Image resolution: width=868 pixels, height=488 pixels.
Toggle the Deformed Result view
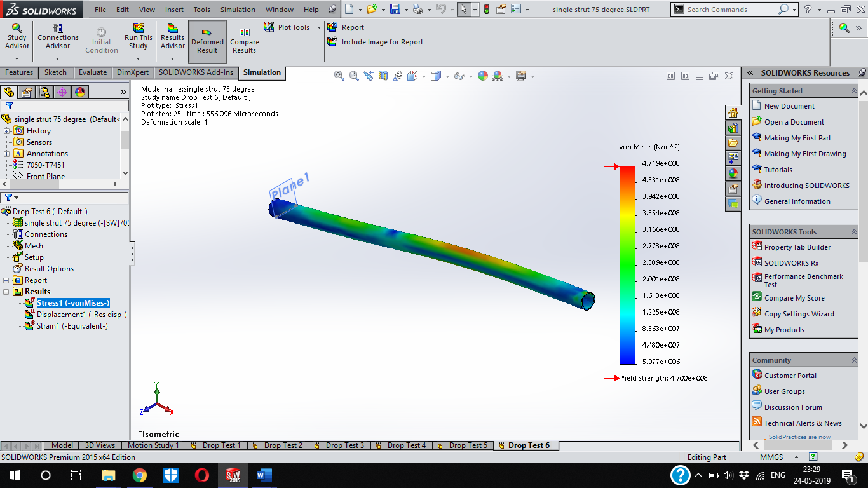click(x=207, y=41)
